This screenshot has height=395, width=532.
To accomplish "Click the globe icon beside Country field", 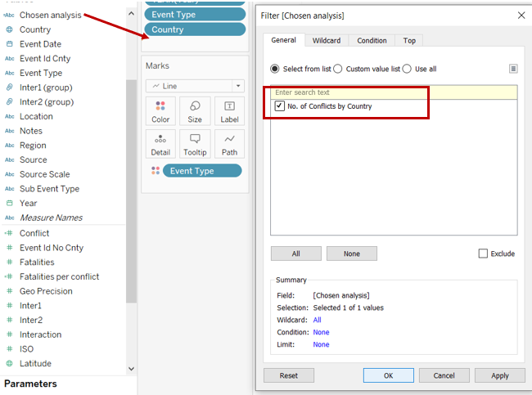I will (x=9, y=29).
